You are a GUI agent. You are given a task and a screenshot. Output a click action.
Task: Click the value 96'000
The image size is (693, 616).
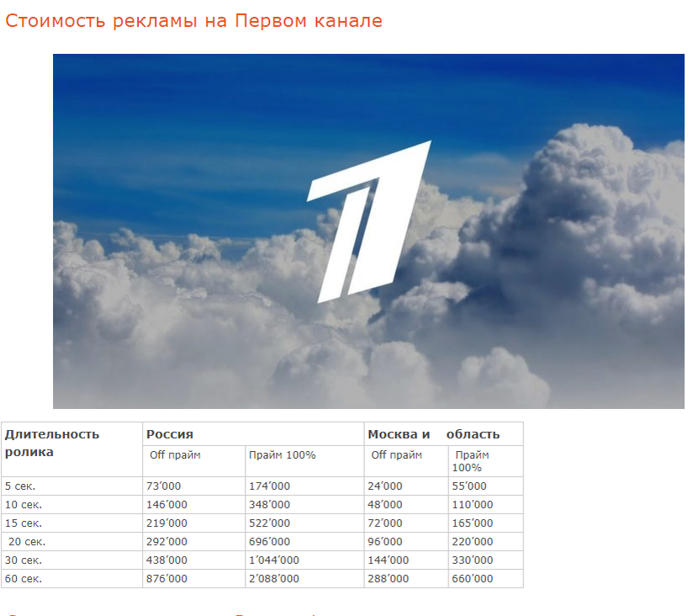click(385, 542)
